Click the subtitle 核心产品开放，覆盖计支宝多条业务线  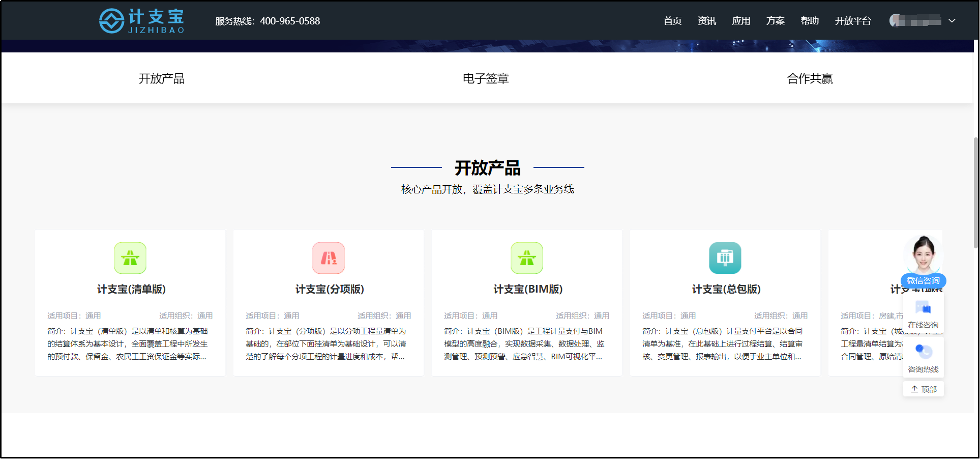(487, 189)
